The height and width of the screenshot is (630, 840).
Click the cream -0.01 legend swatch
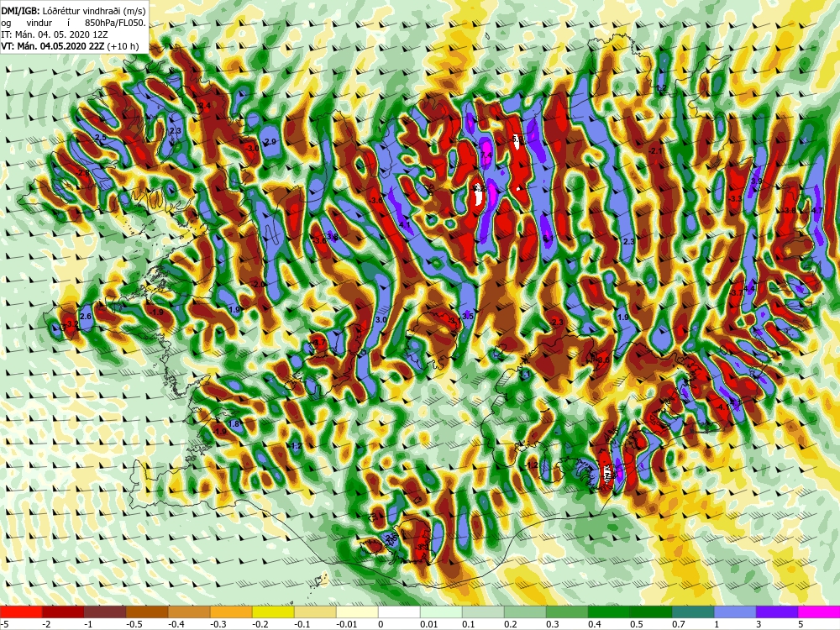click(x=357, y=612)
